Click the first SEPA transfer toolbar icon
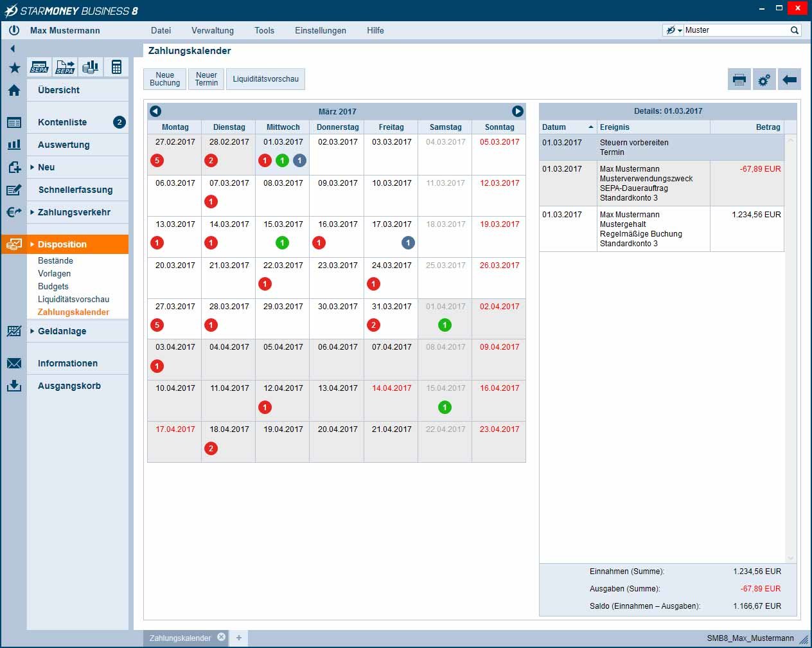812x648 pixels. coord(40,67)
